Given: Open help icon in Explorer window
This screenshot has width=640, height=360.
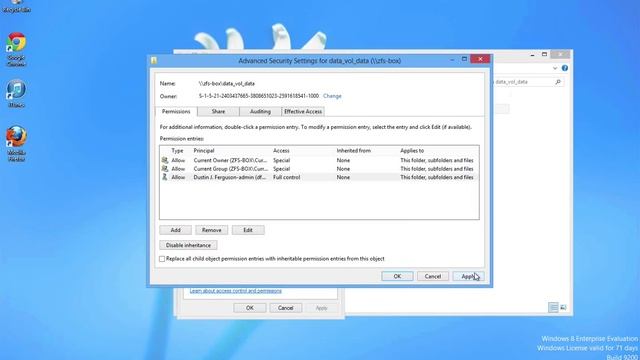Looking at the screenshot, I should point(565,68).
